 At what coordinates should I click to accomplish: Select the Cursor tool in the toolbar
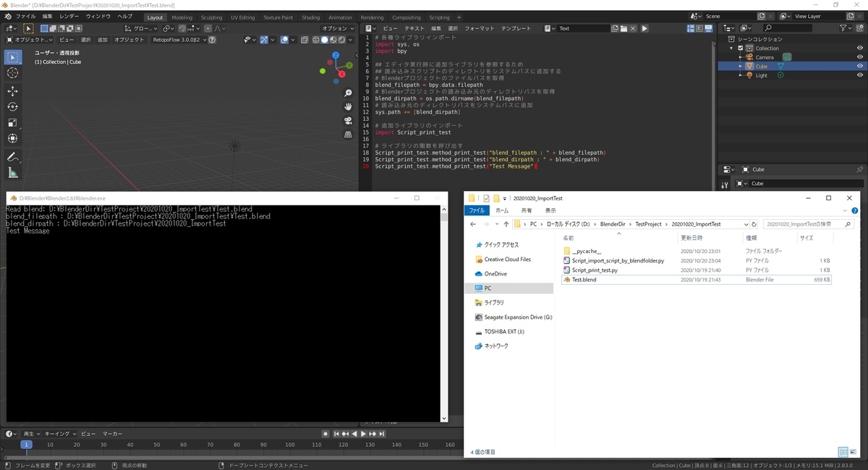12,72
